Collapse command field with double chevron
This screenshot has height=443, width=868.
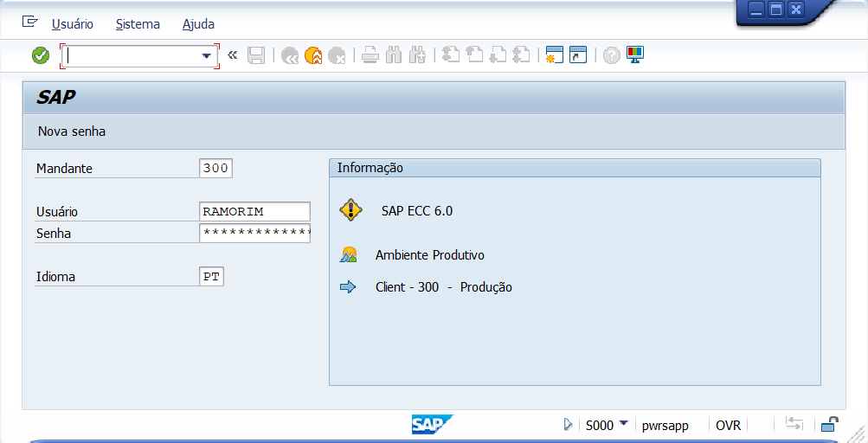coord(233,55)
